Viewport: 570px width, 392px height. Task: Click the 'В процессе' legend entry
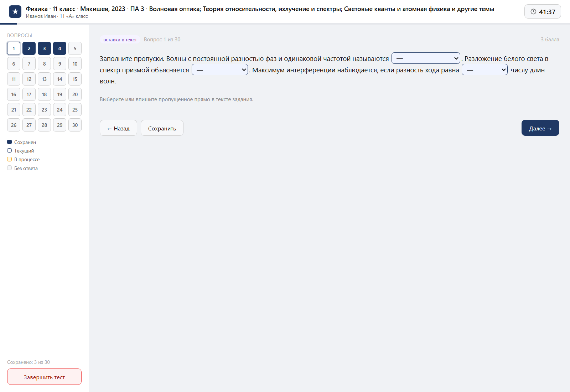[x=24, y=159]
